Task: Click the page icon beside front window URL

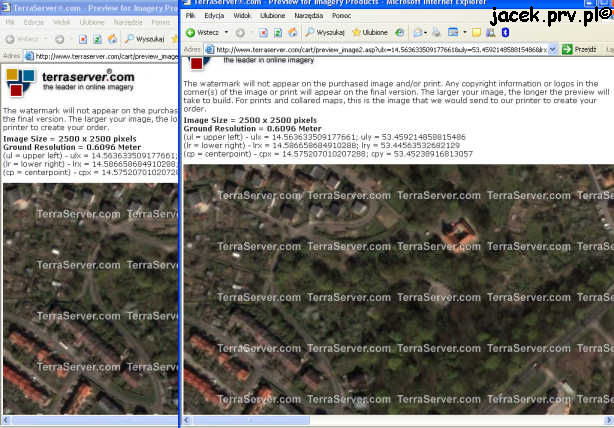Action: [x=210, y=50]
